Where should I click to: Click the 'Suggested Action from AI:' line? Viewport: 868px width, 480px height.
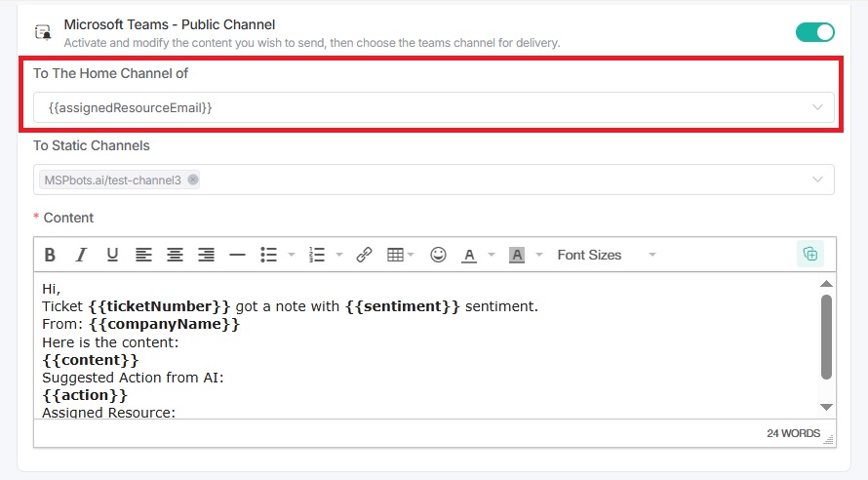click(x=133, y=378)
